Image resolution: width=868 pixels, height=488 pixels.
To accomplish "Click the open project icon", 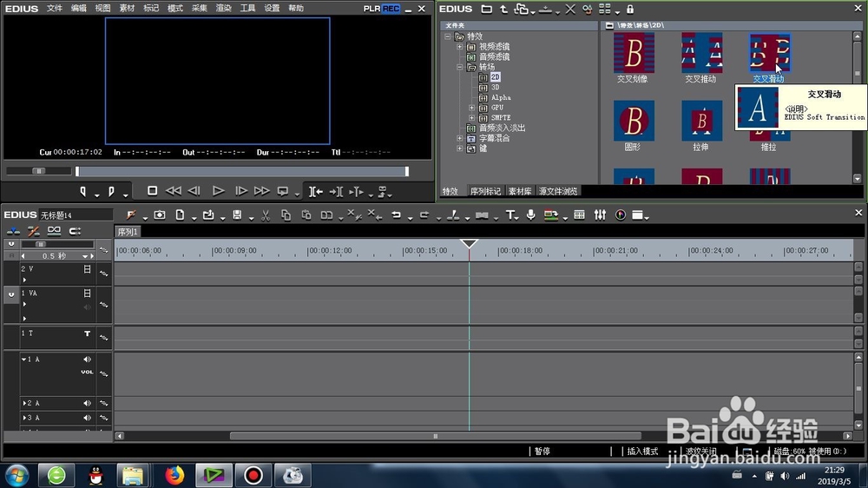I will pyautogui.click(x=208, y=215).
